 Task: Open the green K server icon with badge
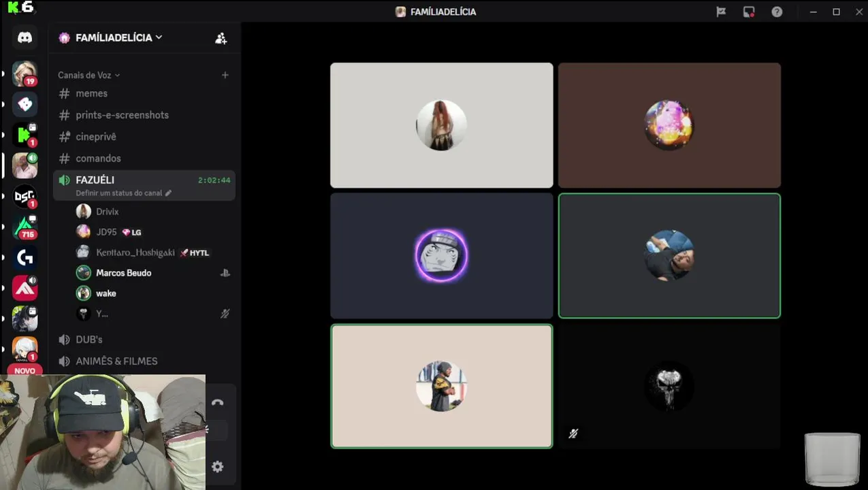tap(25, 135)
